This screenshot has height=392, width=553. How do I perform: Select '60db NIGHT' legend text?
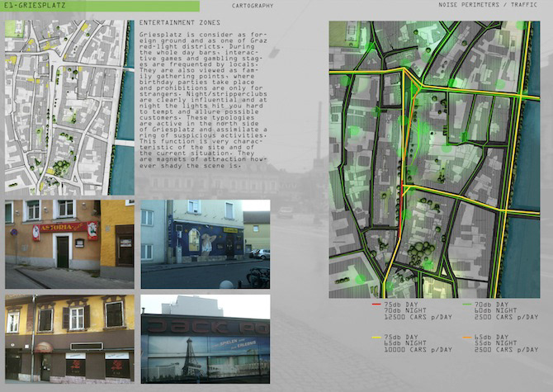tap(495, 310)
